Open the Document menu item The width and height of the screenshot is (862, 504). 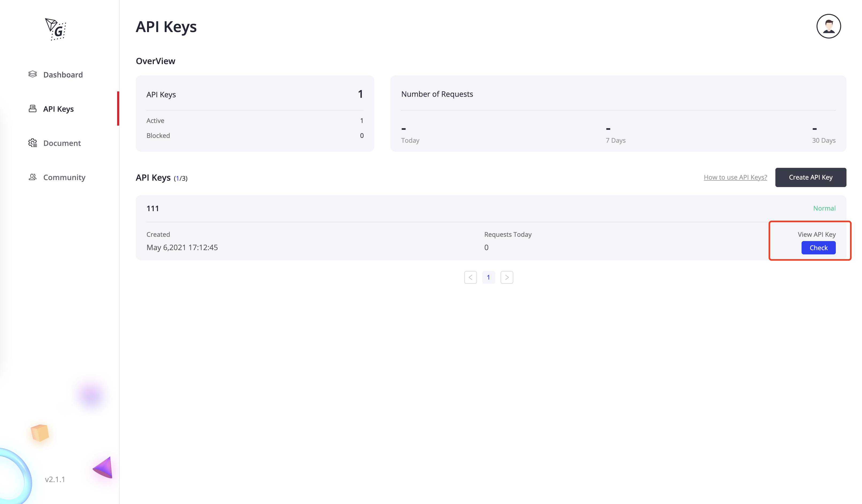click(62, 143)
